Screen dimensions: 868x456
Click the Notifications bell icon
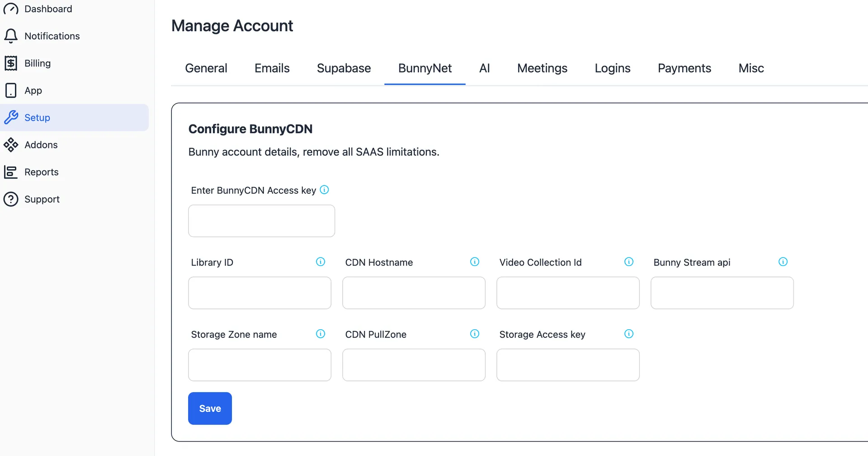point(11,36)
